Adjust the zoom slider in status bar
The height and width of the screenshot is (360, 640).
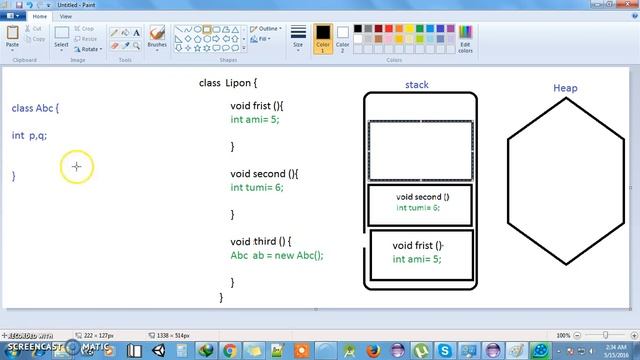(605, 335)
